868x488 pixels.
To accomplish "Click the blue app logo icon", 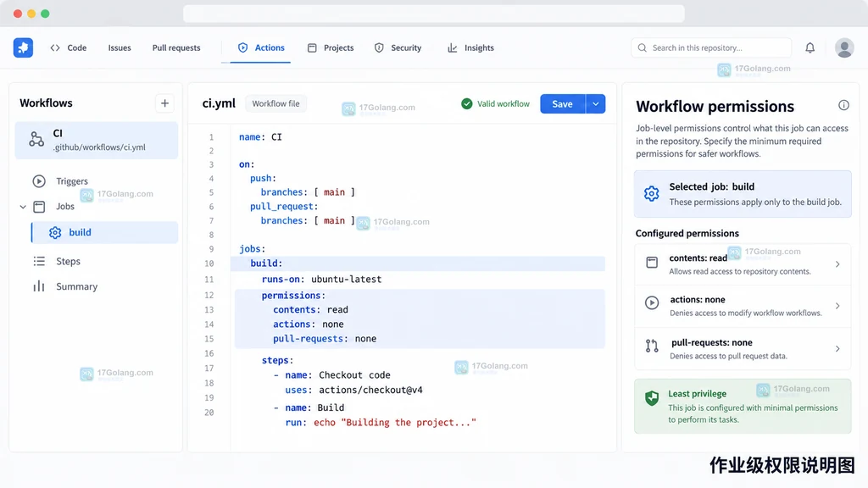I will click(x=23, y=47).
